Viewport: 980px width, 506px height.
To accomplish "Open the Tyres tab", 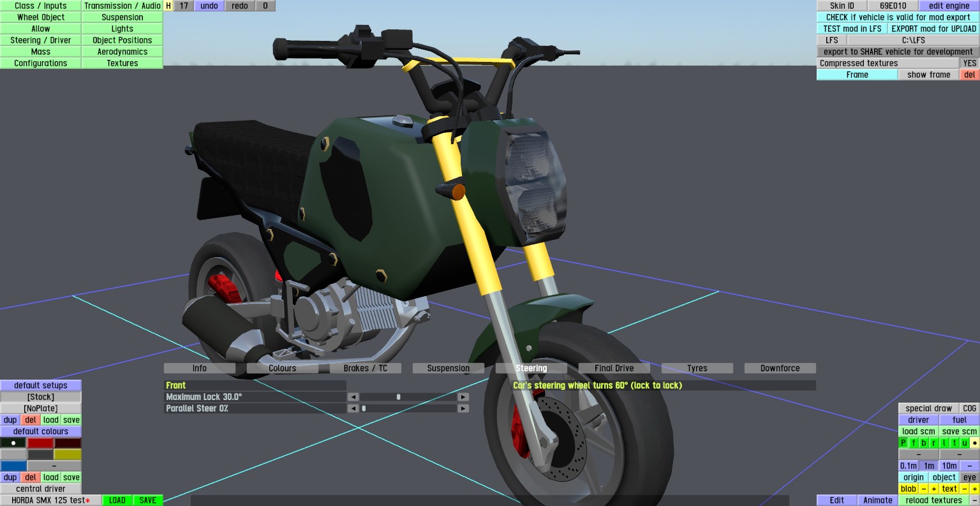I will pyautogui.click(x=697, y=368).
